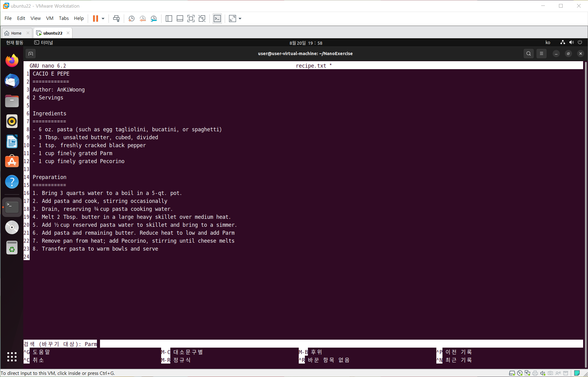Viewport: 588px width, 377px height.
Task: Expand the stretch guest dropdown arrow
Action: [x=240, y=19]
